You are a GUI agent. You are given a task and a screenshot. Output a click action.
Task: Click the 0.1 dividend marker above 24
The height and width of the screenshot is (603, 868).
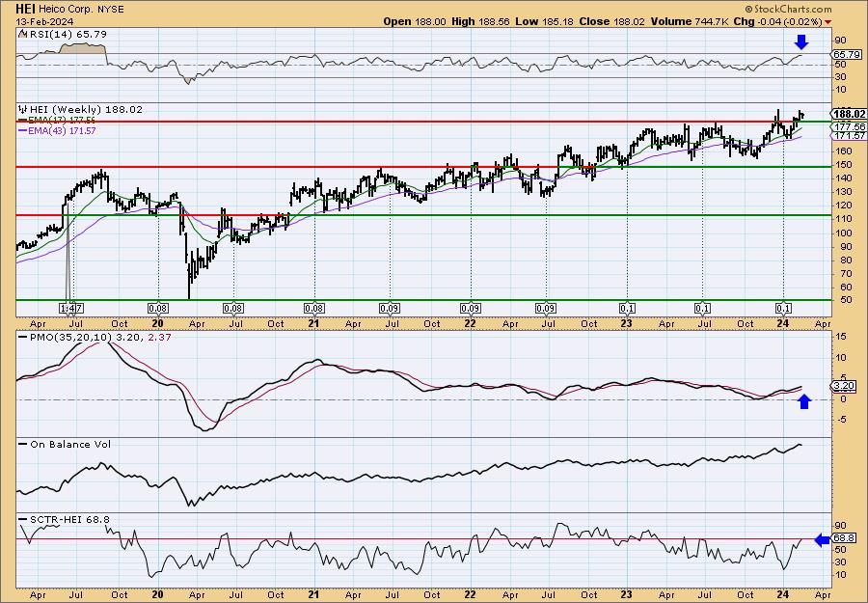[x=783, y=308]
